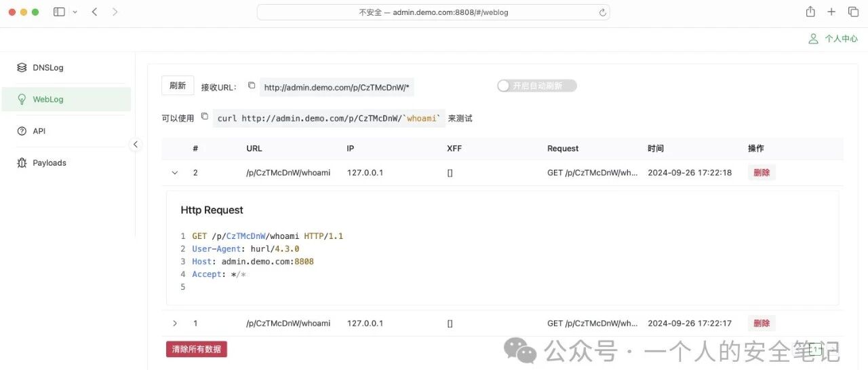Go back with the browser back arrow
The image size is (868, 370).
94,12
